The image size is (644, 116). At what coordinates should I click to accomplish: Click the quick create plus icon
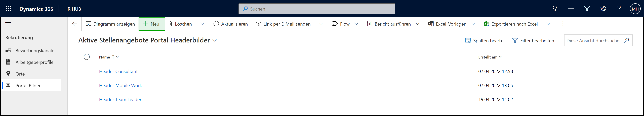571,9
